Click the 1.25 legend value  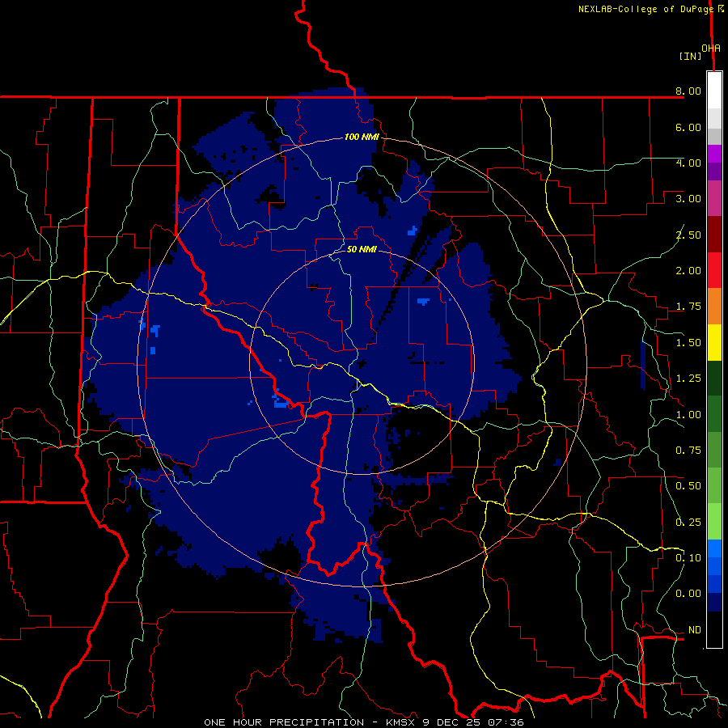coord(688,379)
